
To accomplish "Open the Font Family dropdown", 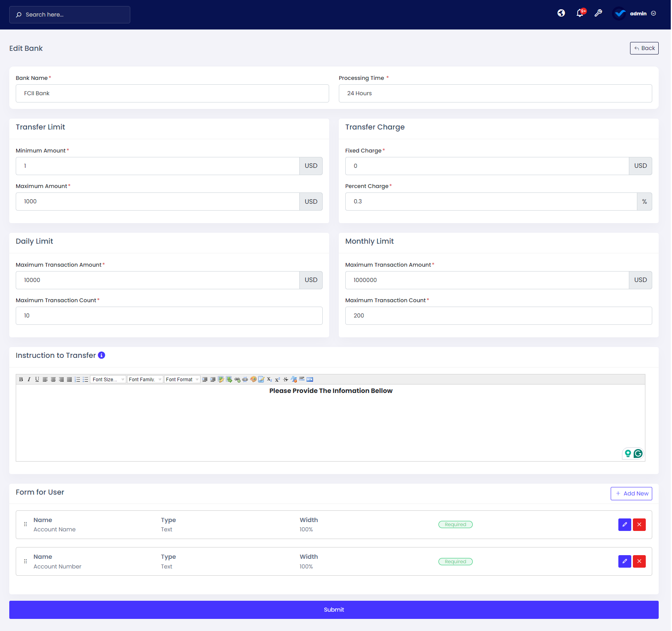I will pyautogui.click(x=145, y=379).
